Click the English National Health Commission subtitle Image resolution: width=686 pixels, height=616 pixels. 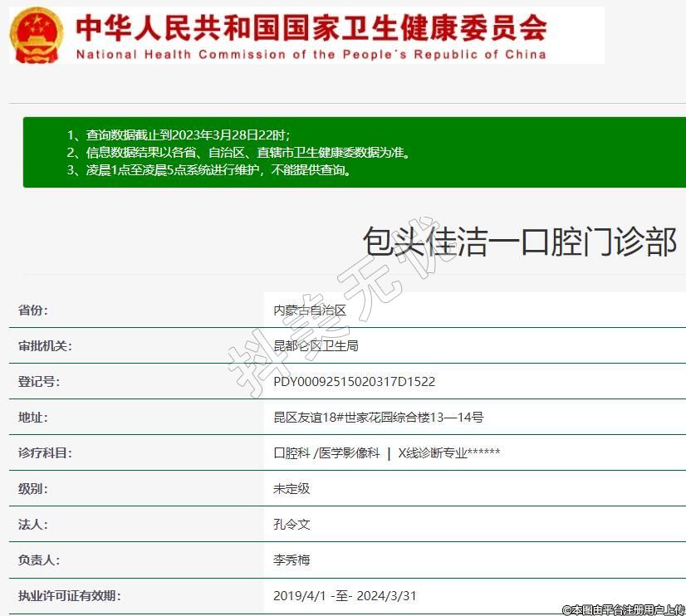(x=311, y=55)
